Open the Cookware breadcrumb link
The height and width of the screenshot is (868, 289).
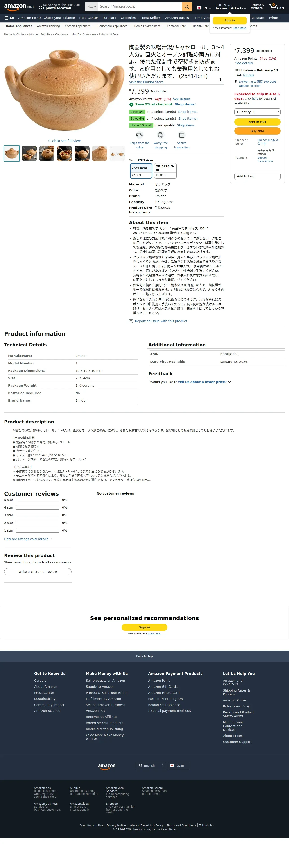(62, 34)
